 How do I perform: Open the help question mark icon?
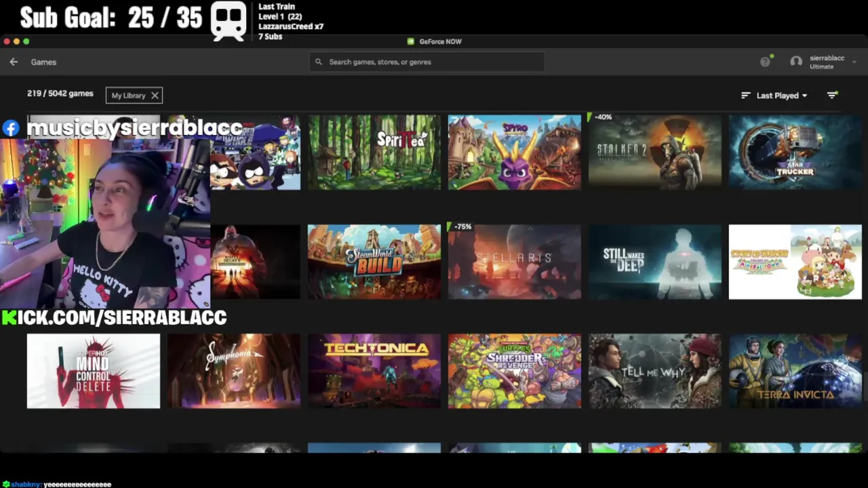(x=766, y=62)
